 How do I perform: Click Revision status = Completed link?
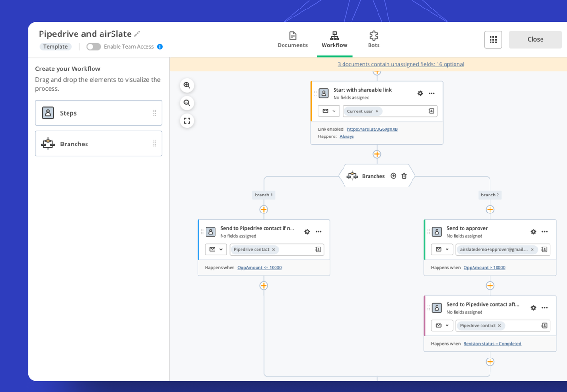[x=492, y=344]
